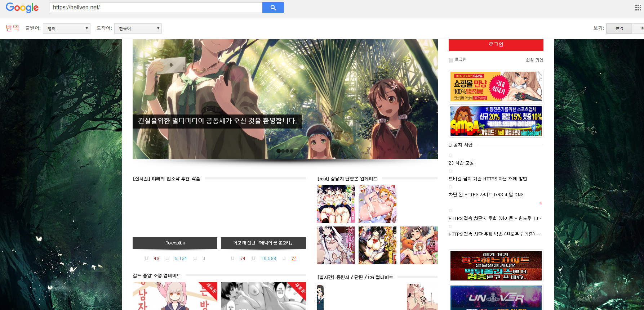Open the Reversation title button
This screenshot has width=644, height=310.
[x=175, y=243]
